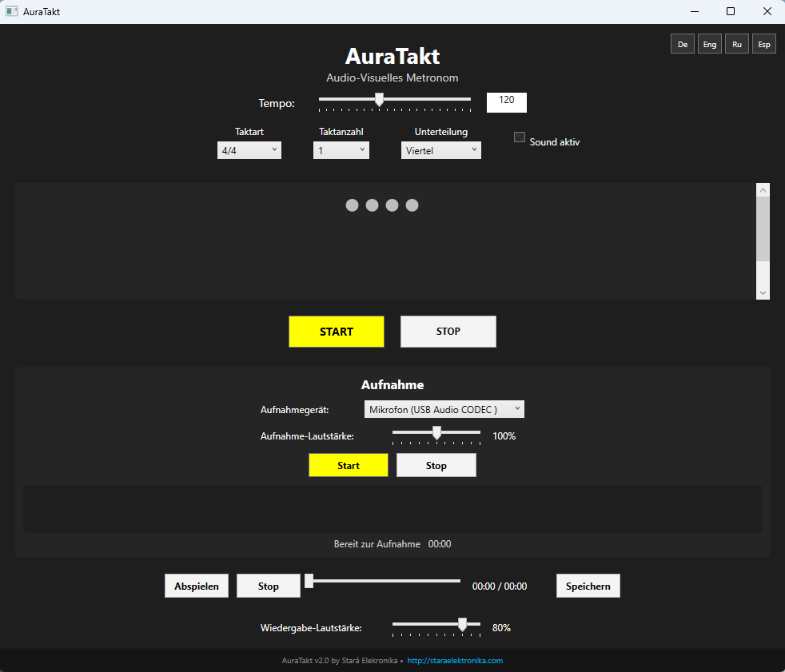The image size is (785, 672).
Task: Click the playback position slider thumb
Action: pos(309,581)
